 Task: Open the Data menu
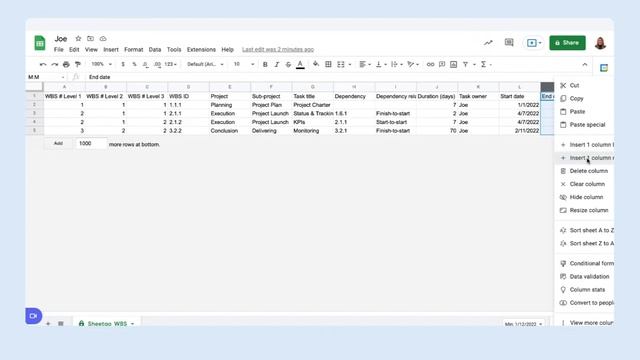[x=155, y=49]
